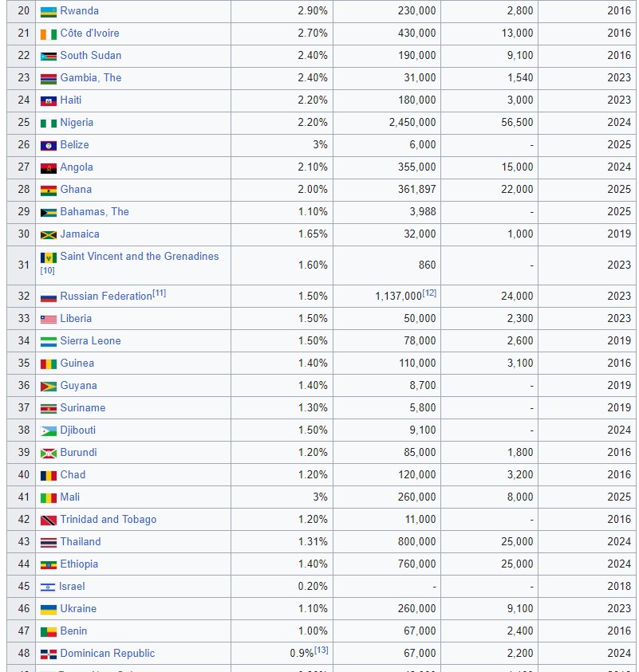Click the Thailand flag icon
Viewport: 639px width, 672px height.
[49, 542]
